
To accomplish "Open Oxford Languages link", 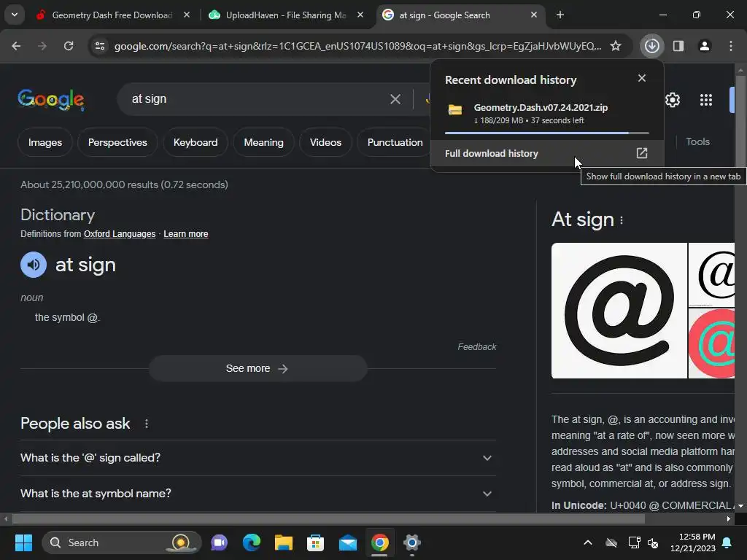I will [120, 234].
